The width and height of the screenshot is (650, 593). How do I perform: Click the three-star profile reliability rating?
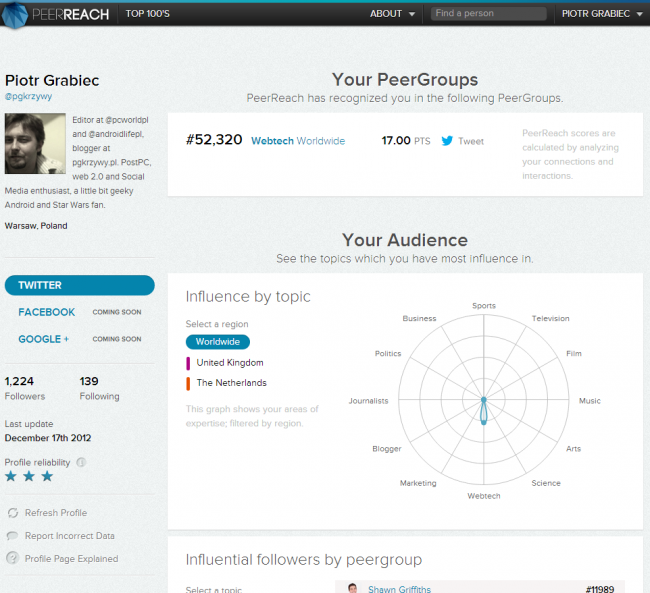(x=29, y=476)
